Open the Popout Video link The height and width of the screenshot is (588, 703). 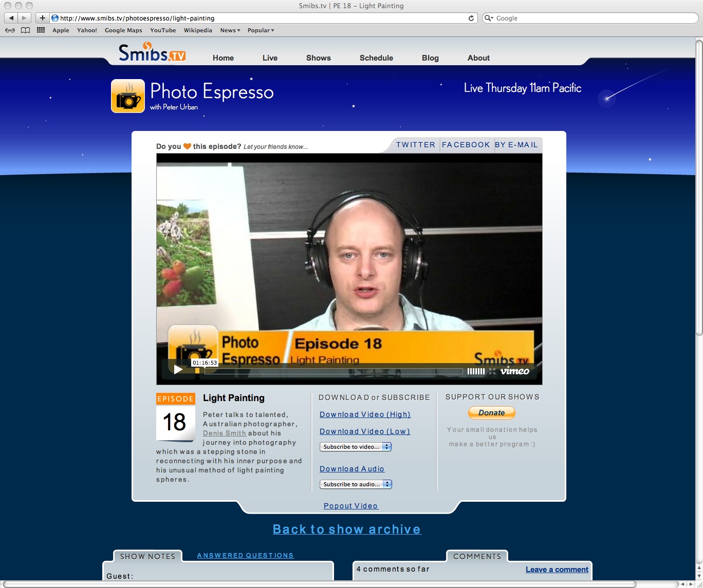click(x=351, y=506)
